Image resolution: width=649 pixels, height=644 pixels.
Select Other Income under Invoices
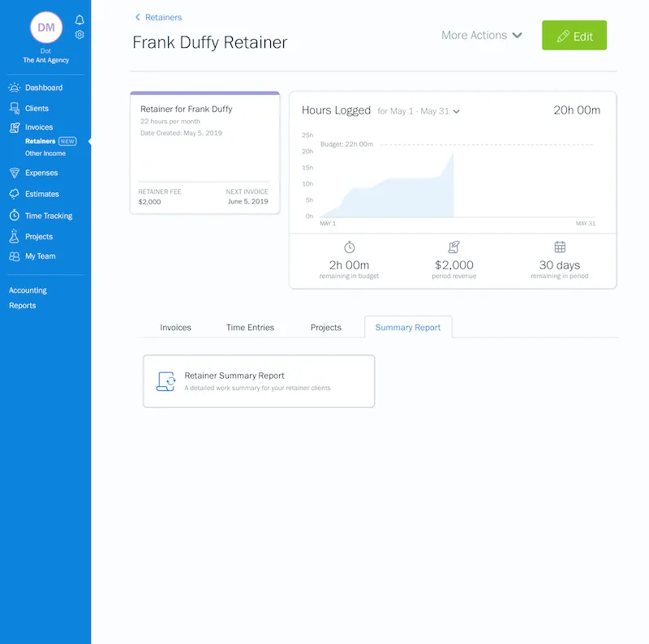tap(45, 153)
